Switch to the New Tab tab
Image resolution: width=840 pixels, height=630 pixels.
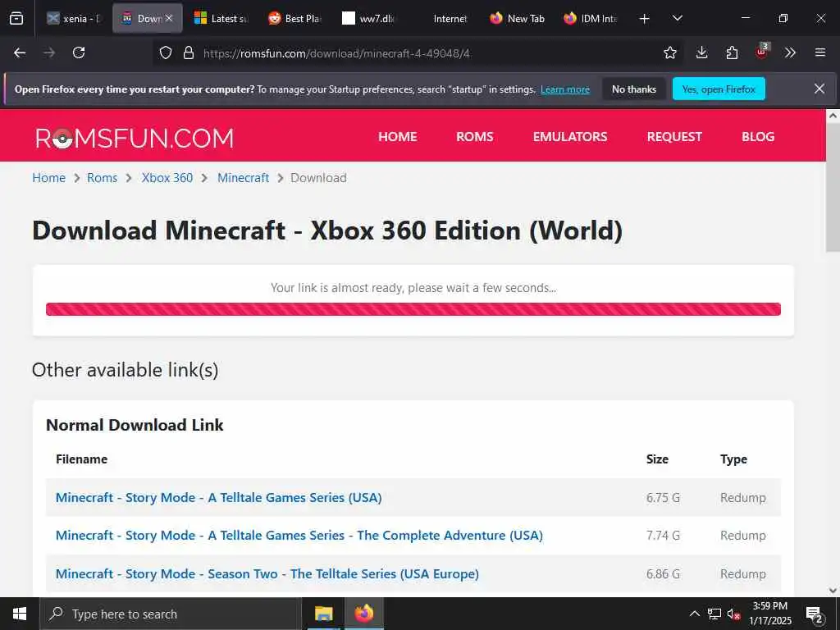click(x=517, y=19)
